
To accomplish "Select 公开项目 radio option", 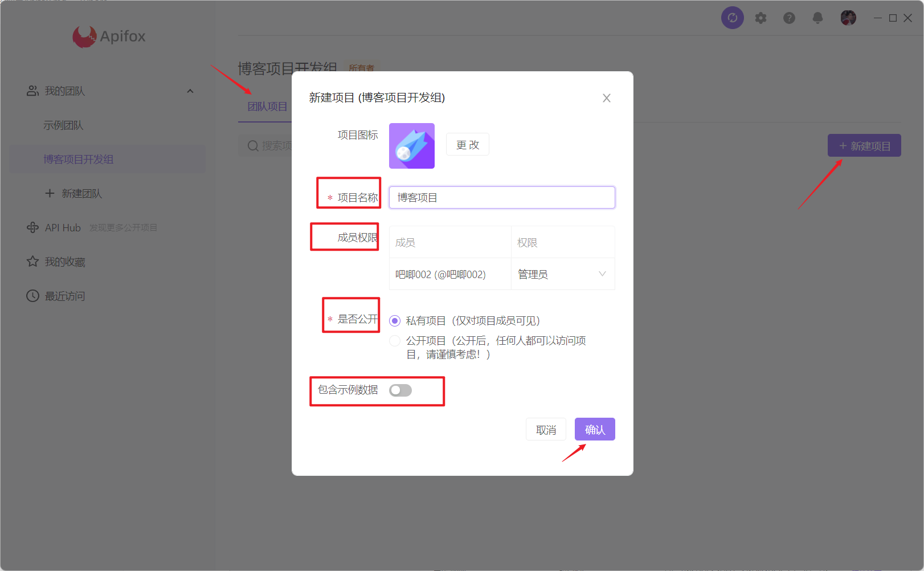I will pyautogui.click(x=395, y=341).
